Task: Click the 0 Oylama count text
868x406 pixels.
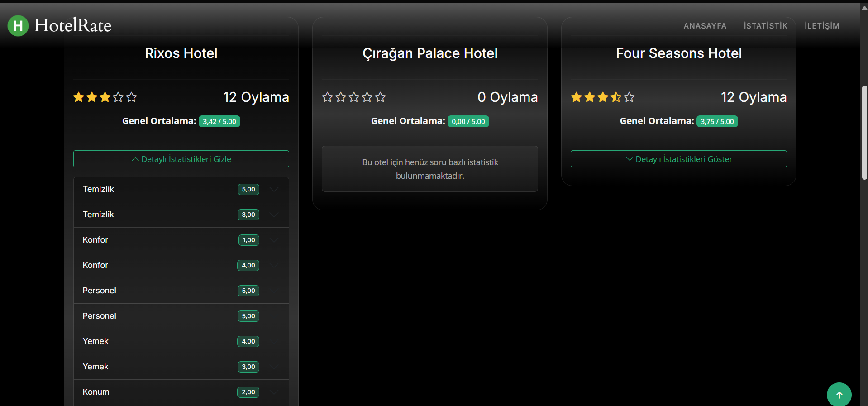Action: [x=508, y=97]
